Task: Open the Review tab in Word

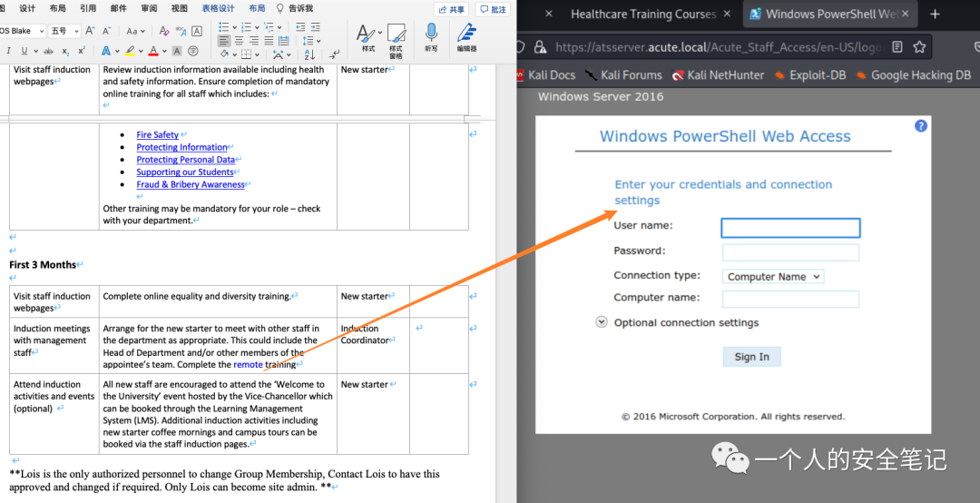Action: click(149, 8)
